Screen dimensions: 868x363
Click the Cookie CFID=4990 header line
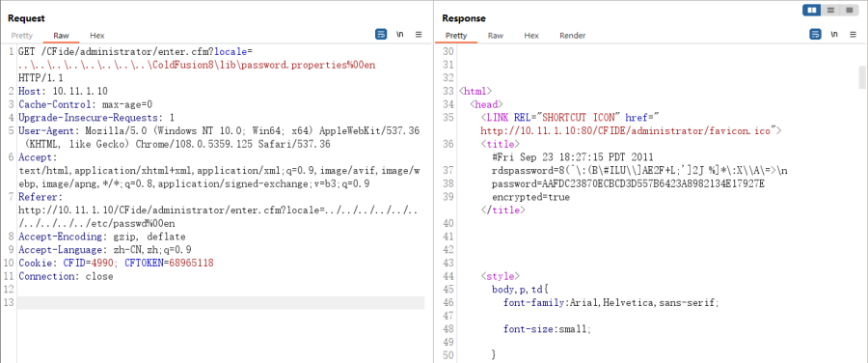point(116,263)
